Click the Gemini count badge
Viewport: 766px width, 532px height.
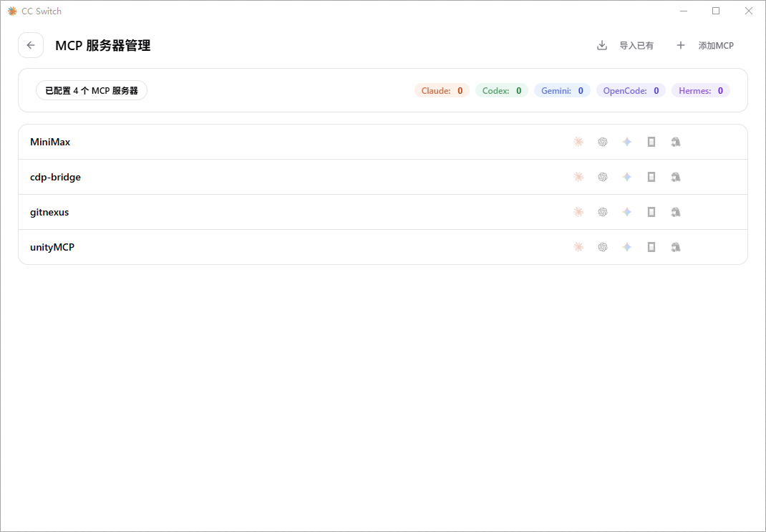click(562, 90)
